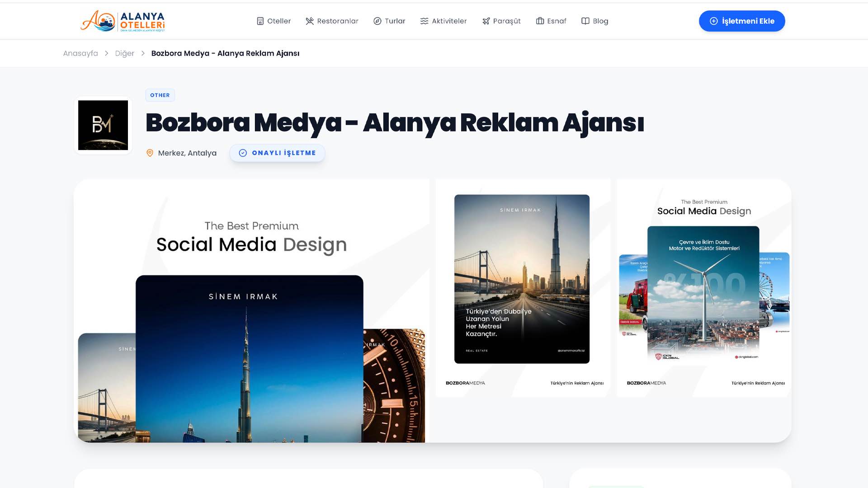
Task: Open the Blog page
Action: coord(595,21)
